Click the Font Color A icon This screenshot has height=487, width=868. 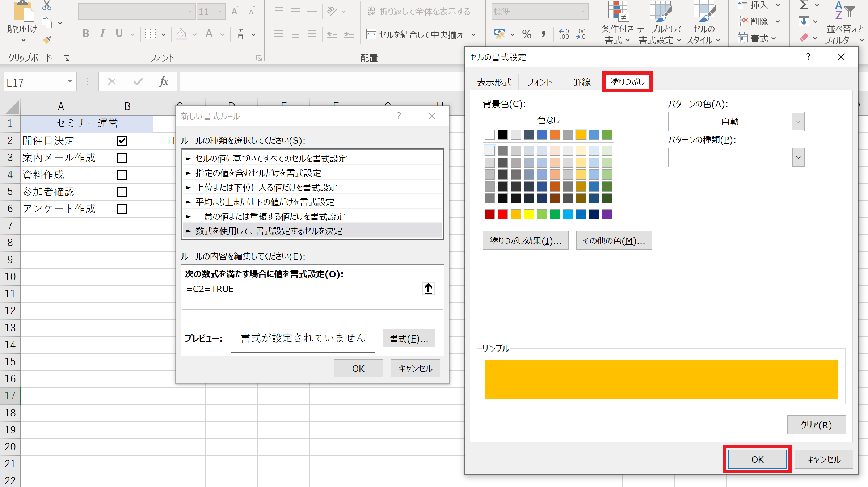[209, 34]
